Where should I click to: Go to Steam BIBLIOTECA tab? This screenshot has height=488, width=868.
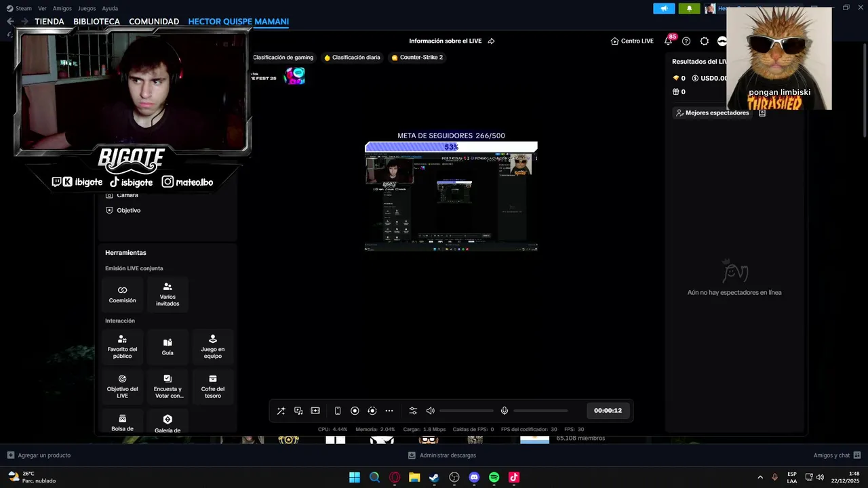pos(96,22)
